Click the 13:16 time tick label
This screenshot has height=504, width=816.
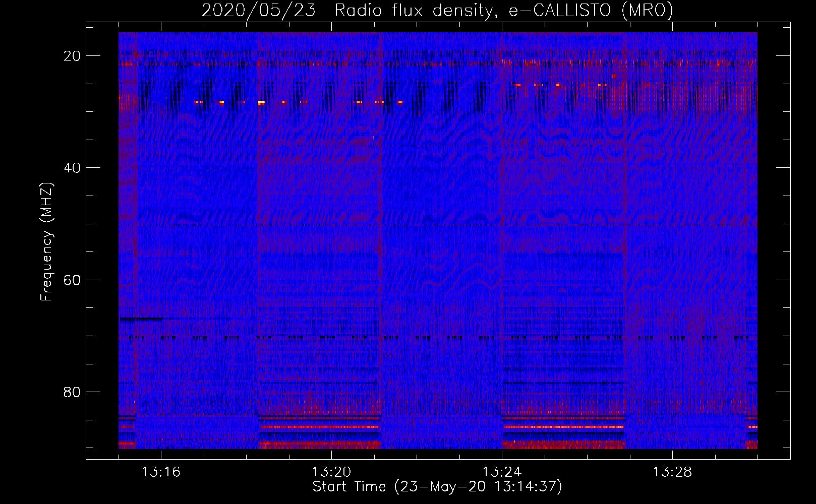click(x=161, y=472)
